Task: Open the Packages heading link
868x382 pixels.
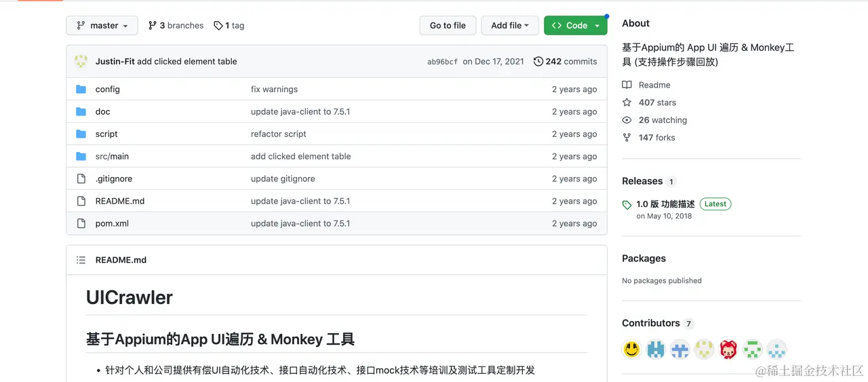Action: (x=644, y=259)
